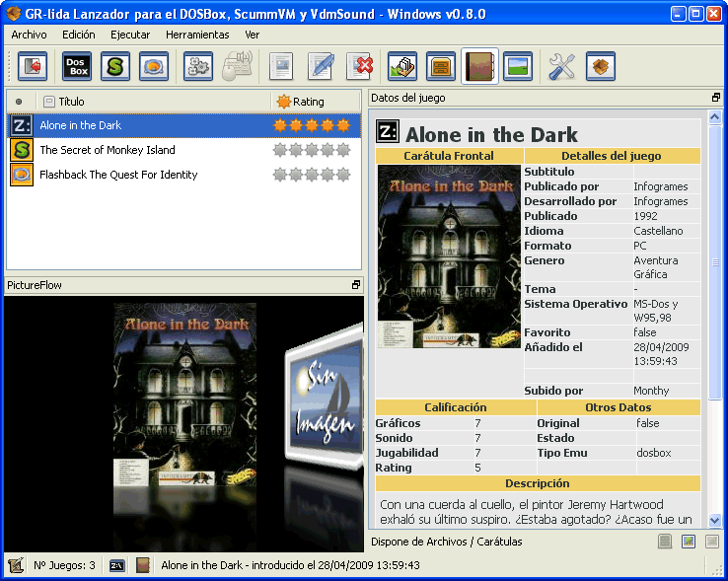
Task: Click the Castellano language value
Action: pyautogui.click(x=658, y=231)
